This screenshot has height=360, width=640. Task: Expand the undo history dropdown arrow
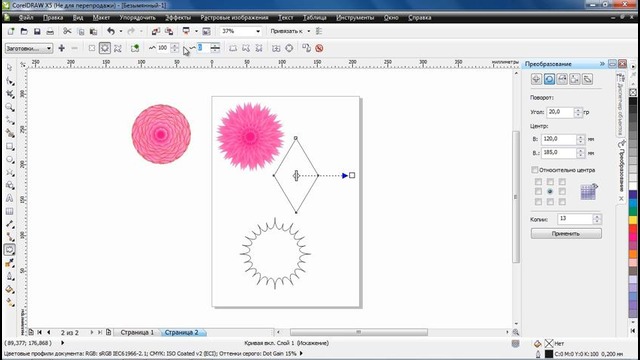click(x=121, y=31)
